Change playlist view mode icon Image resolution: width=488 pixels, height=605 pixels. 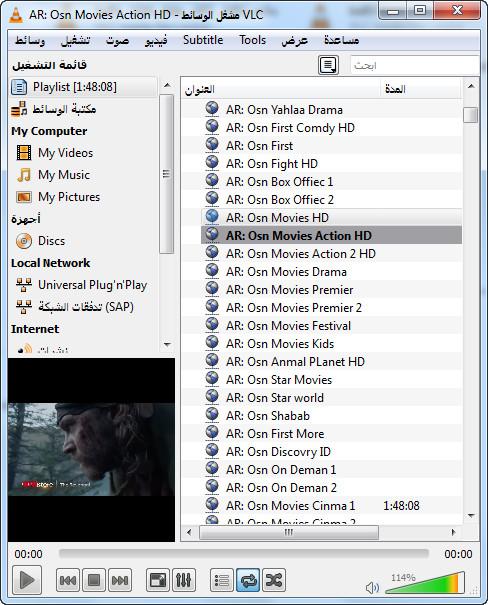[328, 65]
